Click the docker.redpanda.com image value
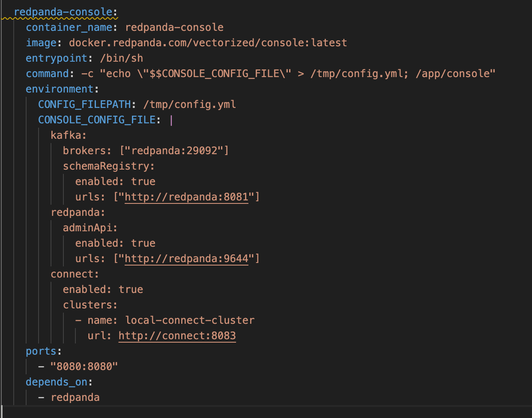The image size is (532, 418). (208, 43)
